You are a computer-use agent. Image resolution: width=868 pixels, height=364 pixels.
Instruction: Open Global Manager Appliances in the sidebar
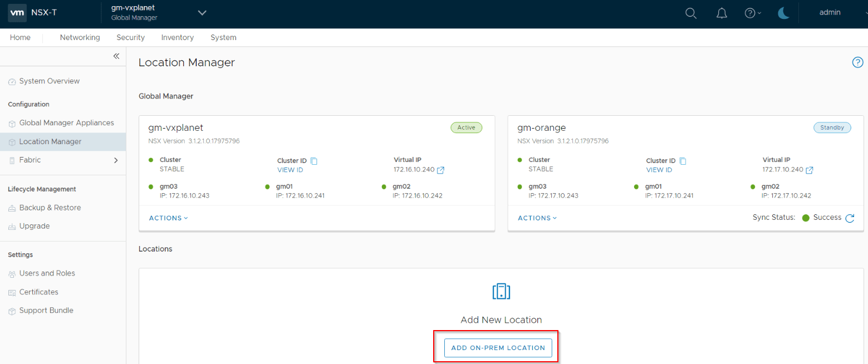point(66,123)
